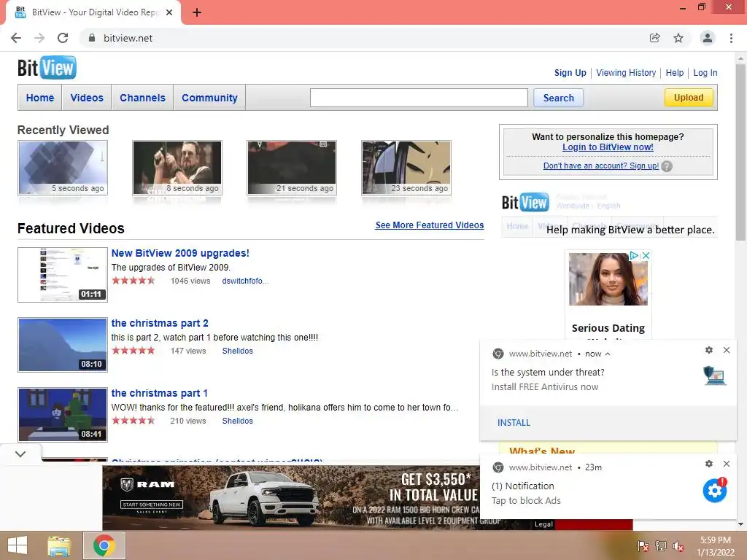Click the question mark help icon beside Sign up
The height and width of the screenshot is (560, 747).
coord(667,166)
